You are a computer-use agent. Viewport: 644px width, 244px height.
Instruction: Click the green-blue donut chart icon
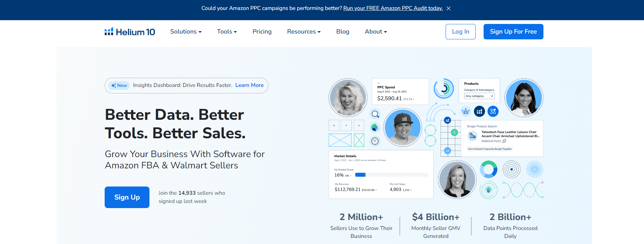click(x=488, y=169)
